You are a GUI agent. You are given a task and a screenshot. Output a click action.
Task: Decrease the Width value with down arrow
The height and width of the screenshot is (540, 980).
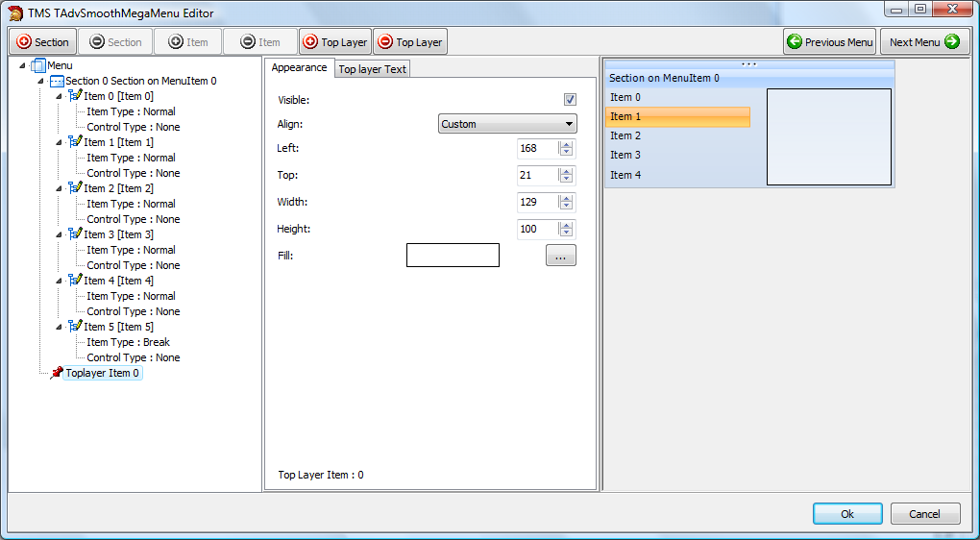tap(566, 207)
